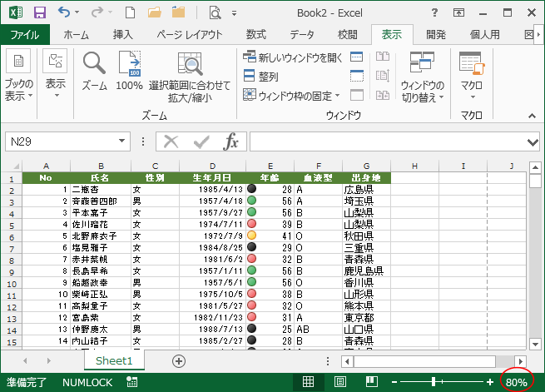Click the Insert Function fx icon
This screenshot has height=392, width=545.
coord(230,141)
